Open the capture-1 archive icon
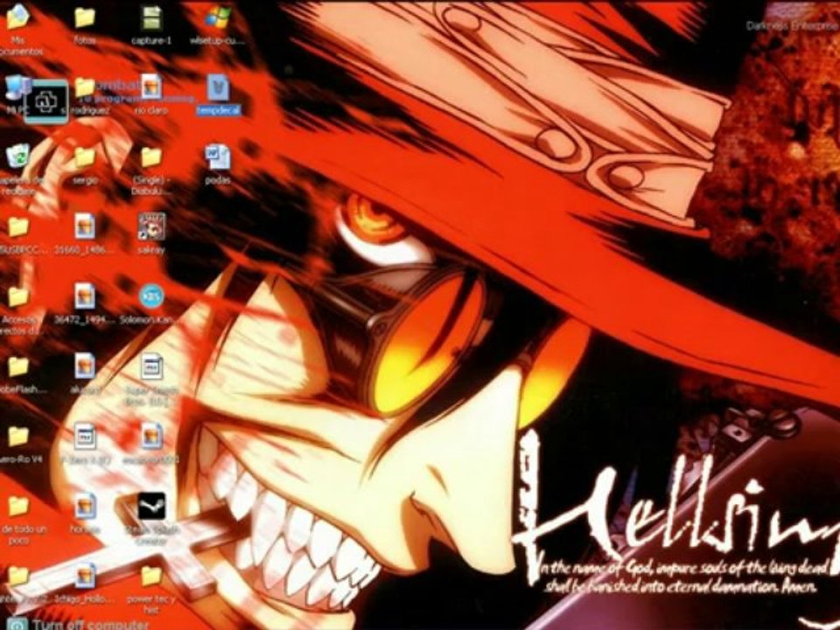The width and height of the screenshot is (840, 630). tap(151, 18)
